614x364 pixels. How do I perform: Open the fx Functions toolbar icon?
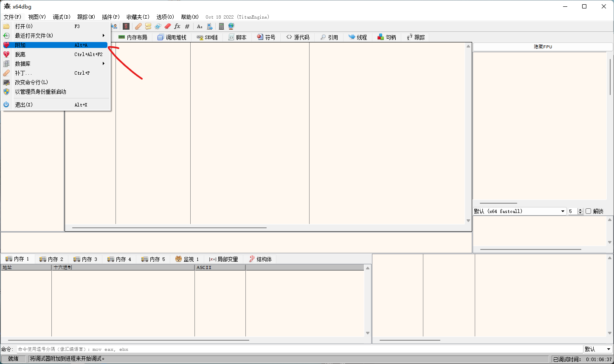[177, 26]
